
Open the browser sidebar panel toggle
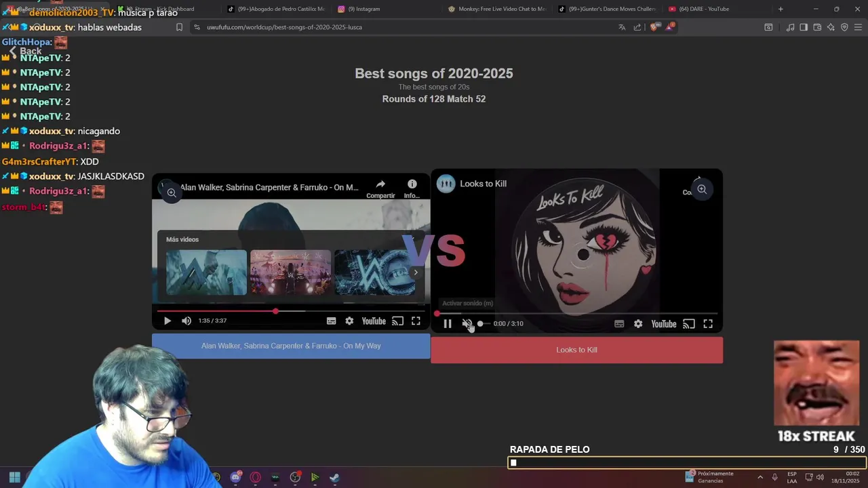click(x=804, y=27)
